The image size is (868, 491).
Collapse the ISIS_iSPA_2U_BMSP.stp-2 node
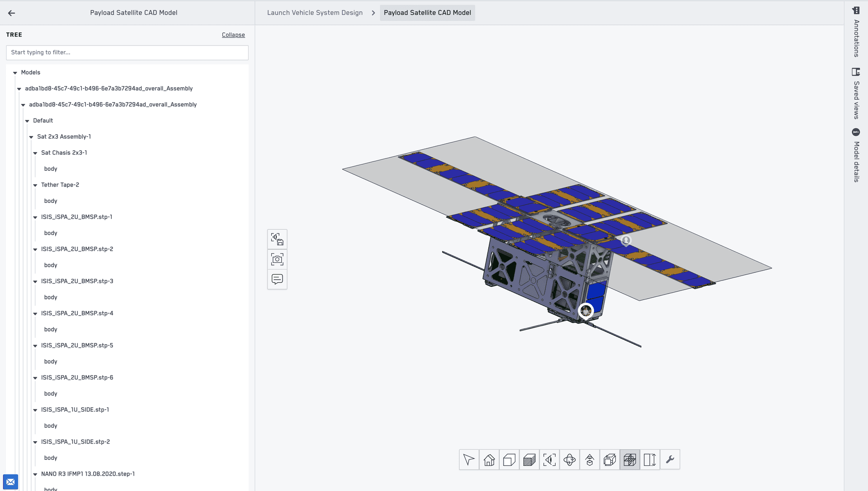click(x=35, y=249)
